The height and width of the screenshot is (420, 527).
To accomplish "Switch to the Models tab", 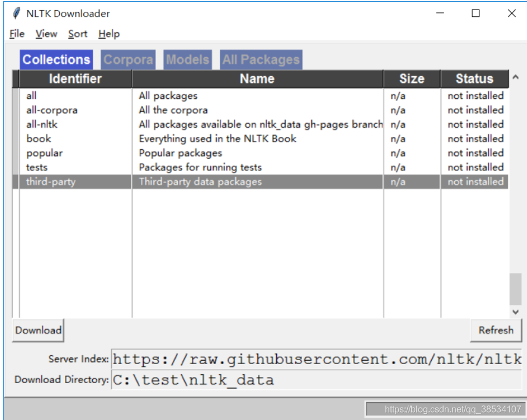I will click(x=187, y=59).
